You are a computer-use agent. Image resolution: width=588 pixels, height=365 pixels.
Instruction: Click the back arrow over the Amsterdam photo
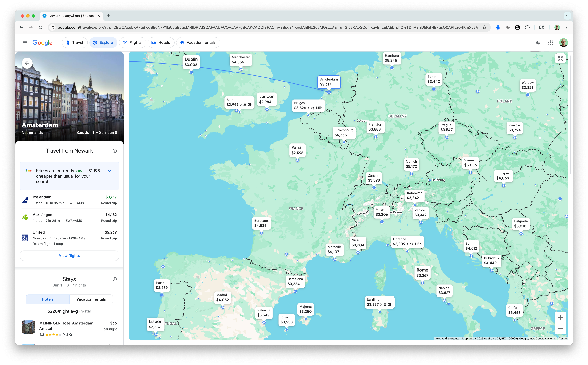(x=27, y=63)
